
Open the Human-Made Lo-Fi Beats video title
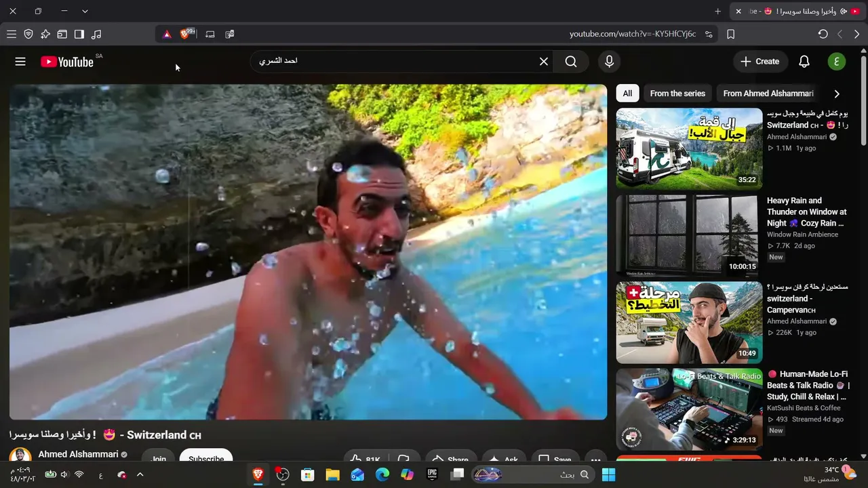click(x=808, y=385)
